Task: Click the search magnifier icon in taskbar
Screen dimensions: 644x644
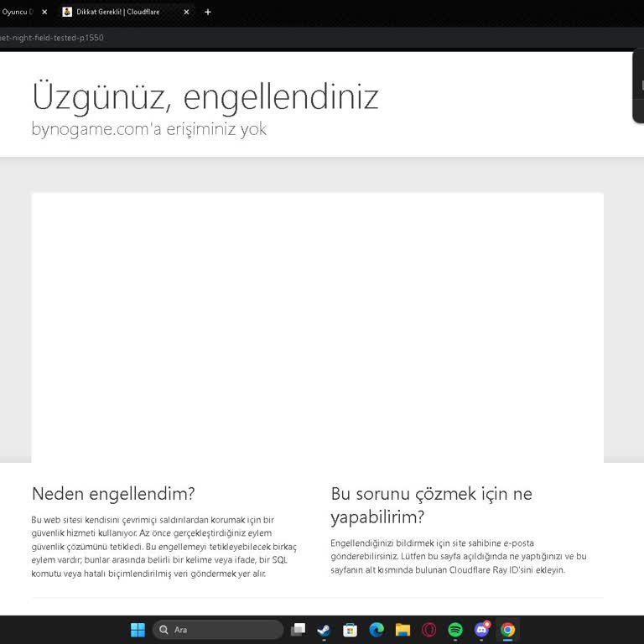Action: 164,630
